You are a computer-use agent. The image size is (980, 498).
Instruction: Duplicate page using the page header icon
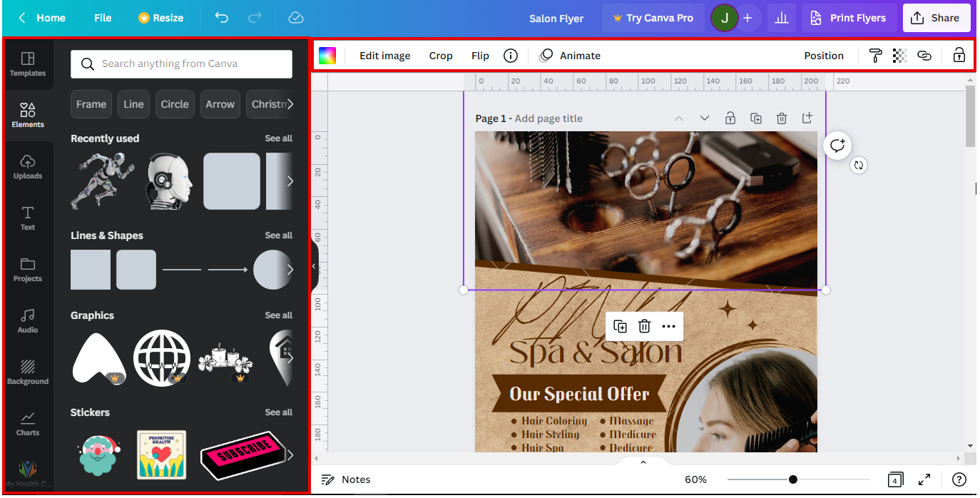756,118
